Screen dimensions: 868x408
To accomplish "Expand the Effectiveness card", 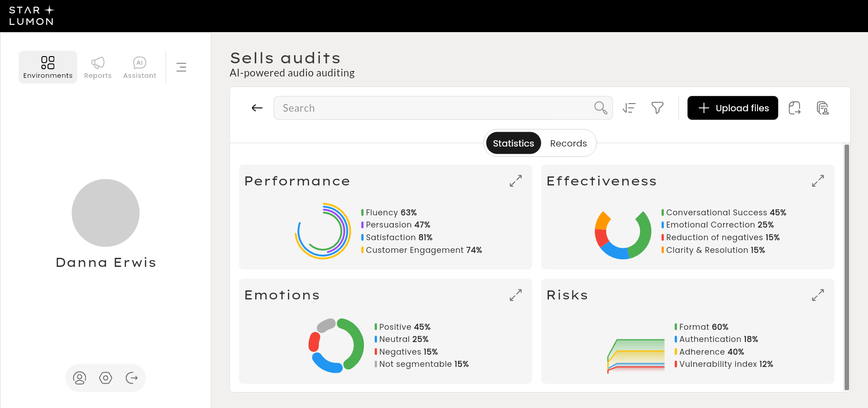I will point(818,181).
